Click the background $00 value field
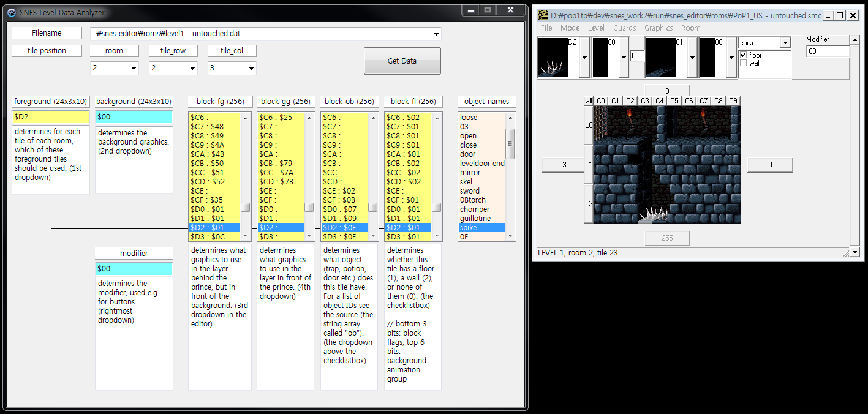 pos(134,116)
